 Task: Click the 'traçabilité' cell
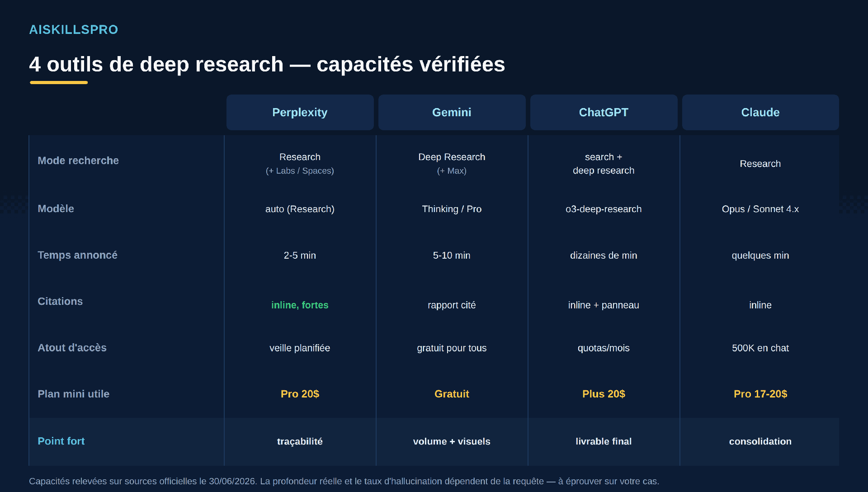(300, 441)
